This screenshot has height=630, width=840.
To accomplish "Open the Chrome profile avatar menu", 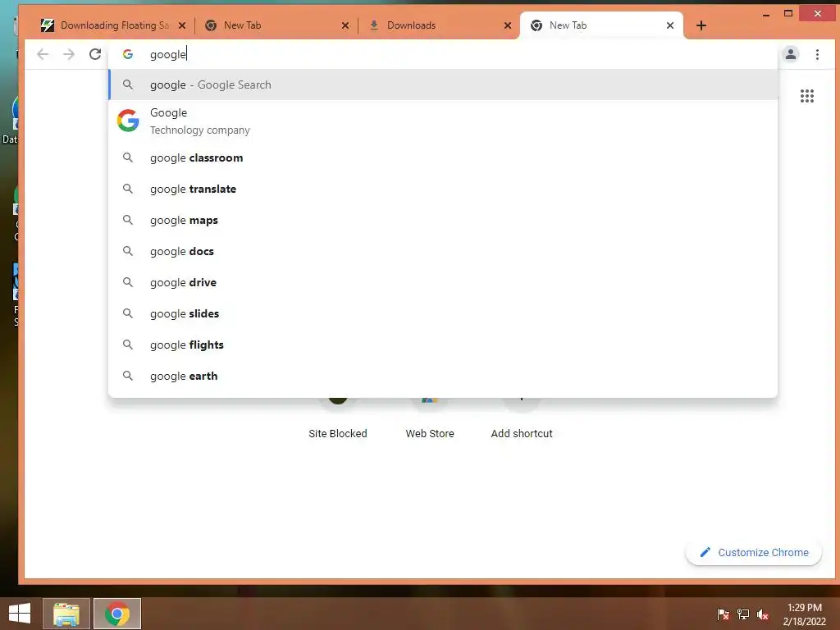I will 790,54.
